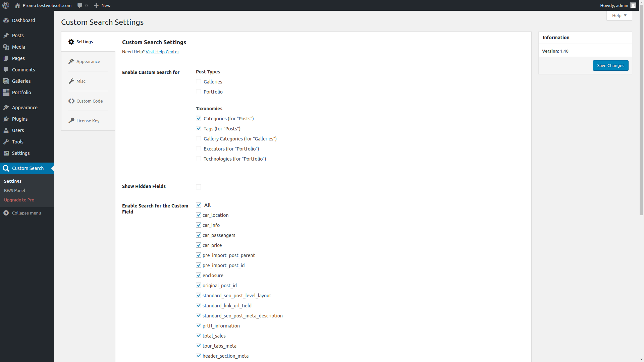
Task: Click the Collapse menu arrow icon
Action: pos(6,213)
